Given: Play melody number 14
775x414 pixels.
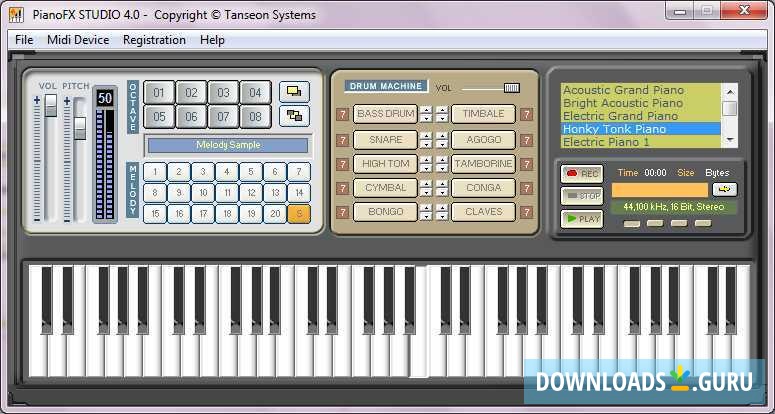Looking at the screenshot, I should [x=299, y=193].
